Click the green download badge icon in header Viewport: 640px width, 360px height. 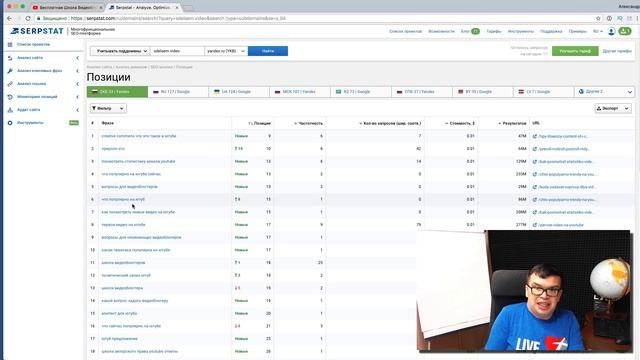click(x=625, y=31)
